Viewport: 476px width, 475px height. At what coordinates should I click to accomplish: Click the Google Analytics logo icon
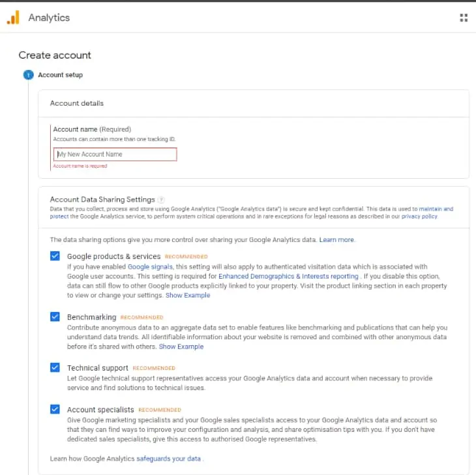[13, 18]
